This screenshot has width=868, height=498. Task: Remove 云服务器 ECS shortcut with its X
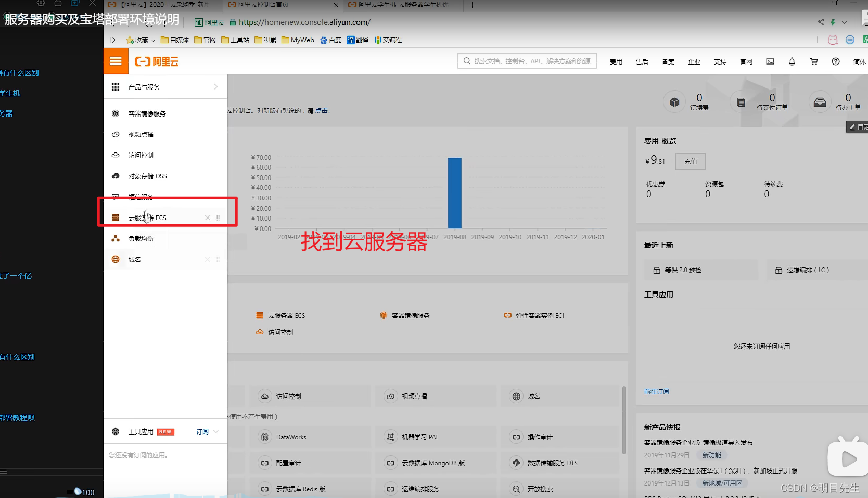(x=207, y=218)
